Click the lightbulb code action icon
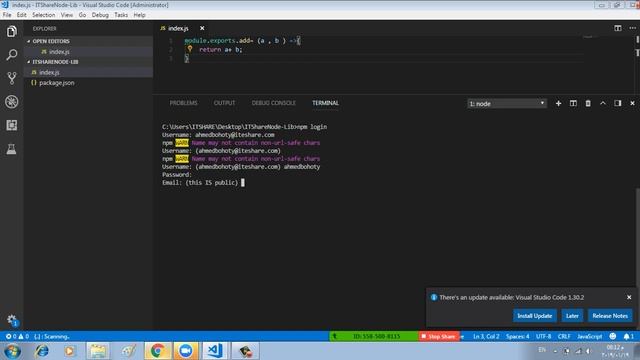640x360 pixels. coord(190,49)
